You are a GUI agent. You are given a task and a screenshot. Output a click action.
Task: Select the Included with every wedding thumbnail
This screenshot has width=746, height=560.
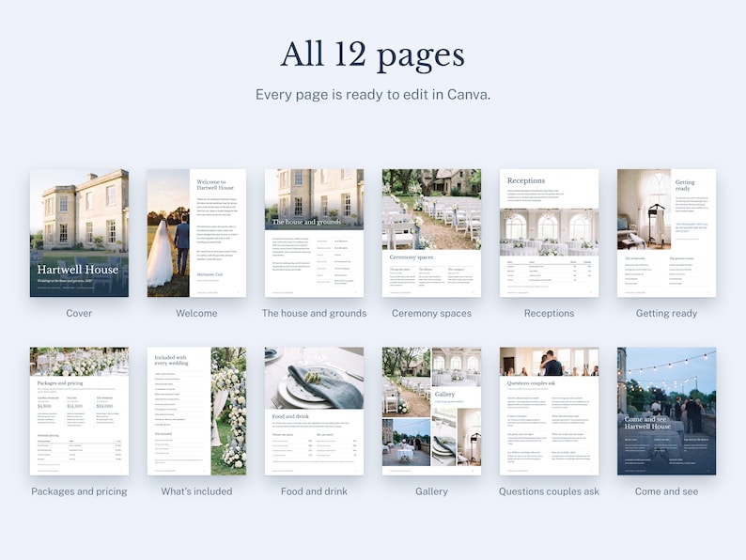click(196, 412)
